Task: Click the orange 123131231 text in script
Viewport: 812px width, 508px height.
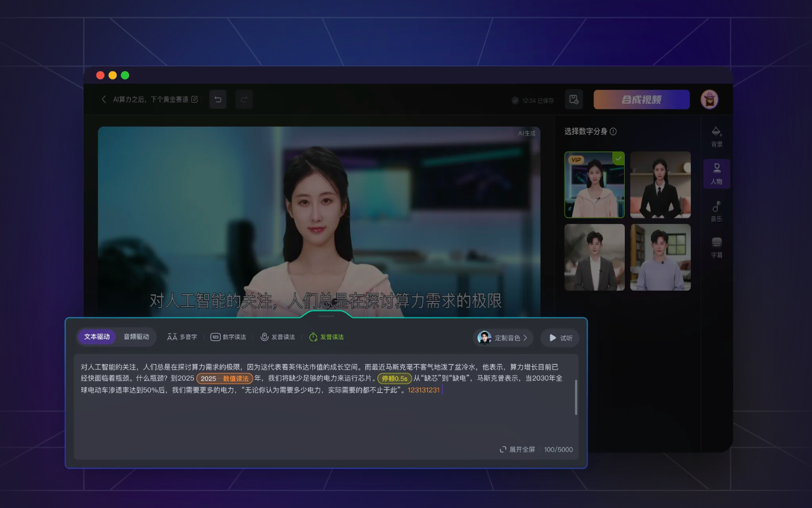Action: [x=423, y=390]
